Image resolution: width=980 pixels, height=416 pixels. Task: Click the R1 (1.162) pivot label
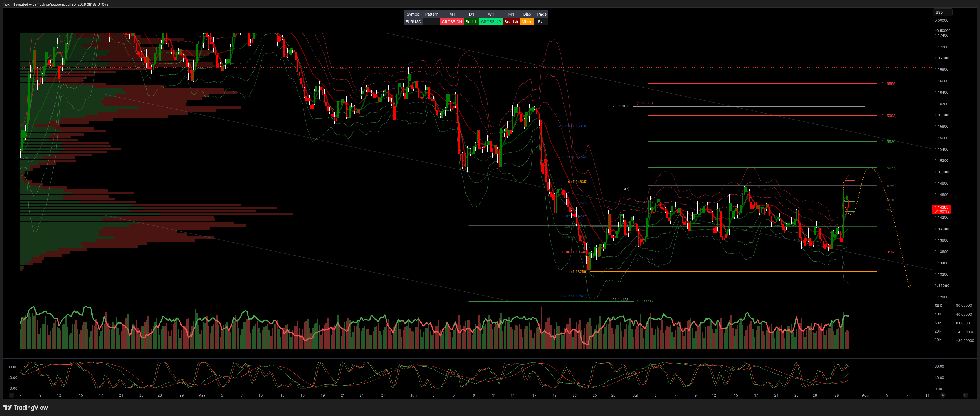click(x=620, y=106)
